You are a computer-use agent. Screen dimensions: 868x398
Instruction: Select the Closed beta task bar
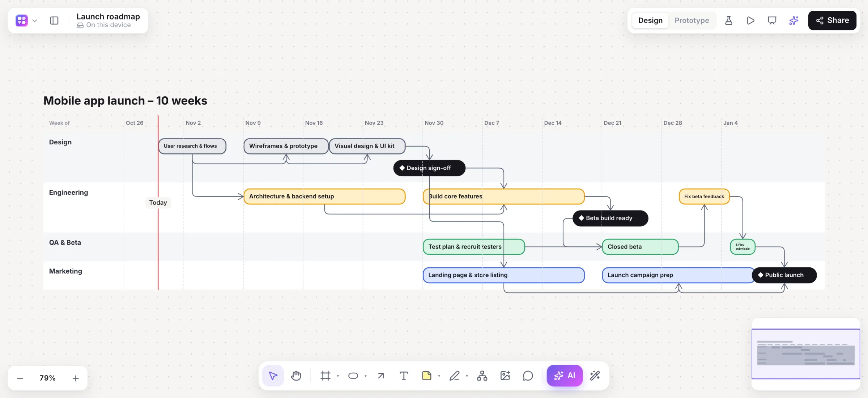(640, 247)
